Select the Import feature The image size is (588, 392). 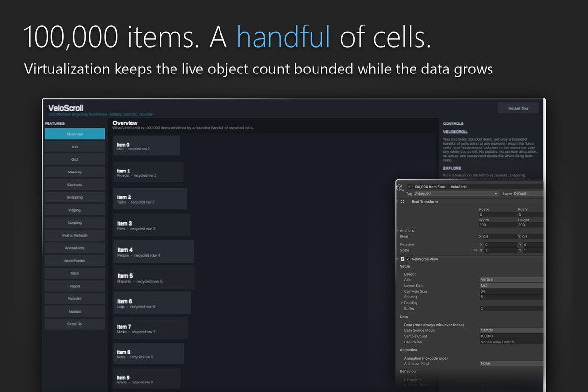[74, 286]
